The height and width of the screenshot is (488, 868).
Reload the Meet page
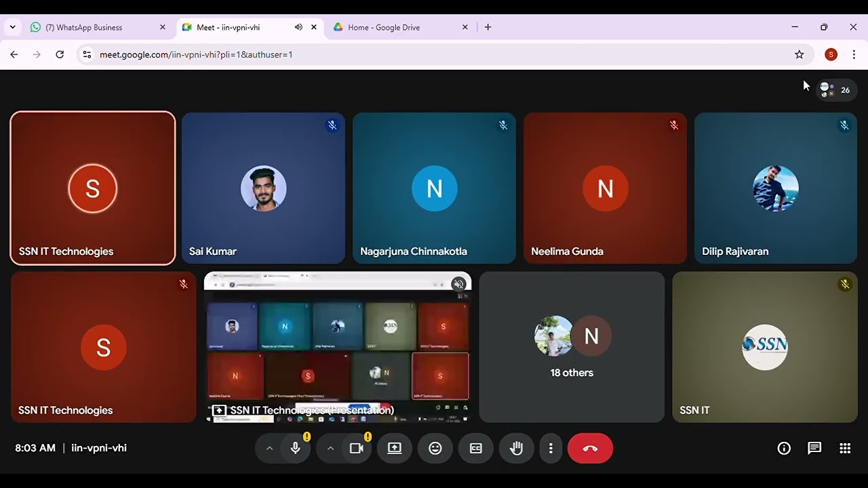coord(60,54)
